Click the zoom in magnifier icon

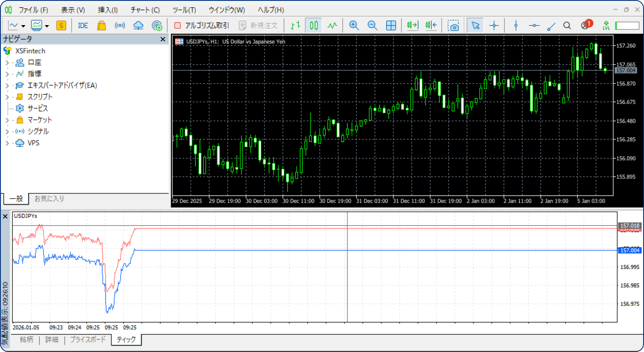(354, 26)
